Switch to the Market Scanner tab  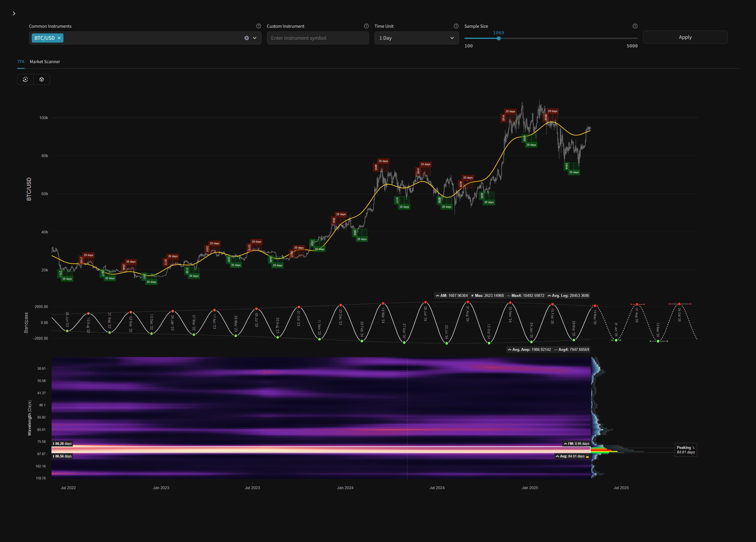(45, 62)
